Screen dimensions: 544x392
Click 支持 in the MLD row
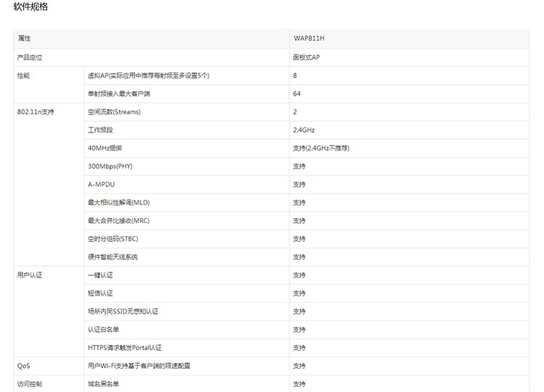click(x=409, y=203)
